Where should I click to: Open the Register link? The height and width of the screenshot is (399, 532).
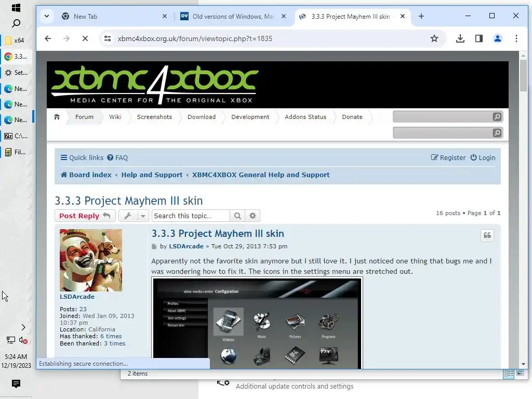click(448, 158)
